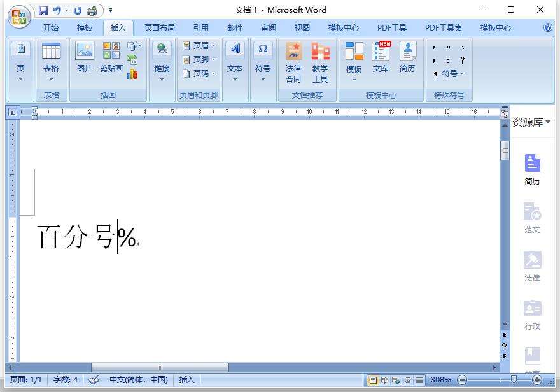Switch to Draft view
Screen dimensions: 560x392
[x=419, y=380]
